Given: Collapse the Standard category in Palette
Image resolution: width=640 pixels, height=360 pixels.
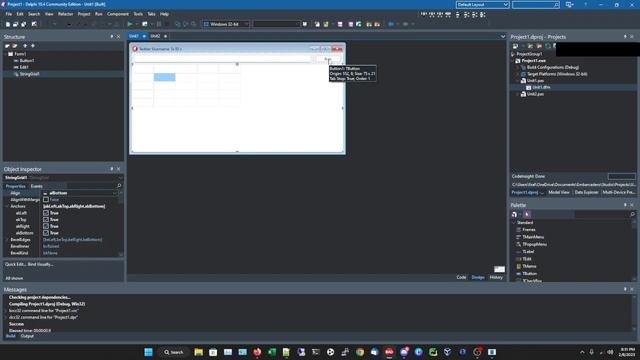Looking at the screenshot, I should (x=514, y=223).
